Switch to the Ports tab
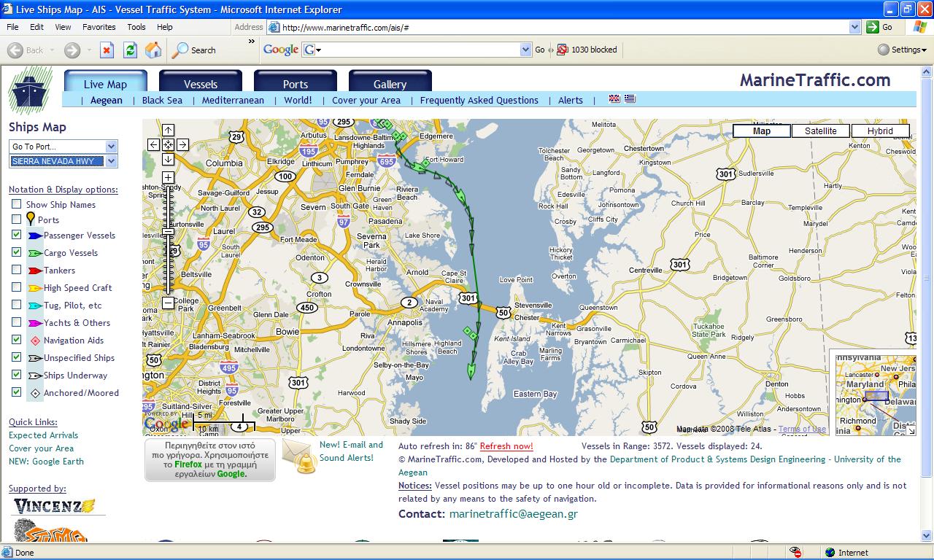 pos(296,82)
